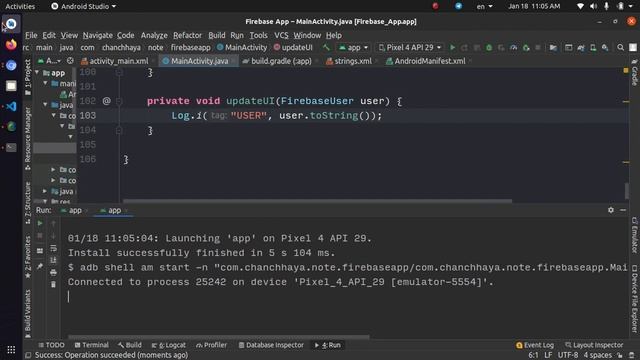Toggle the 1: Project tool window

(28, 77)
